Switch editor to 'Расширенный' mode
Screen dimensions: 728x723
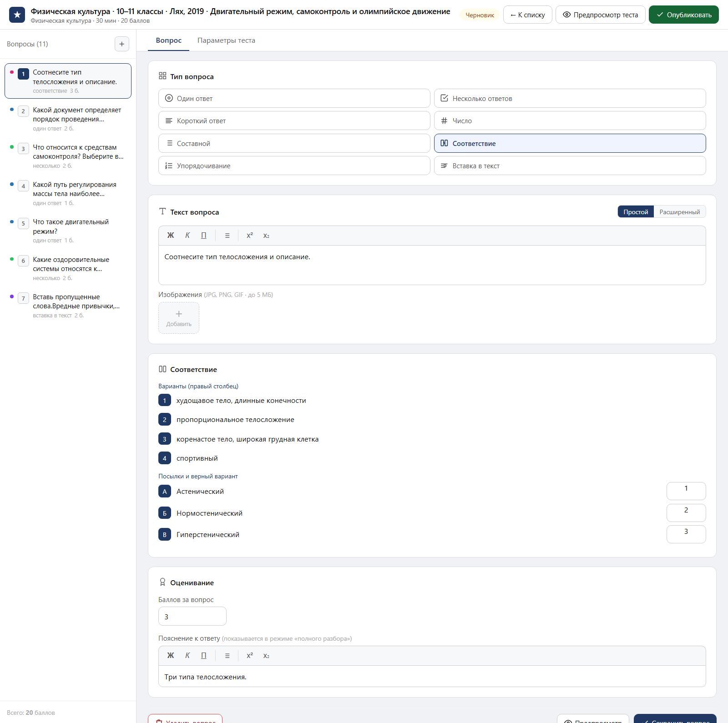(680, 212)
